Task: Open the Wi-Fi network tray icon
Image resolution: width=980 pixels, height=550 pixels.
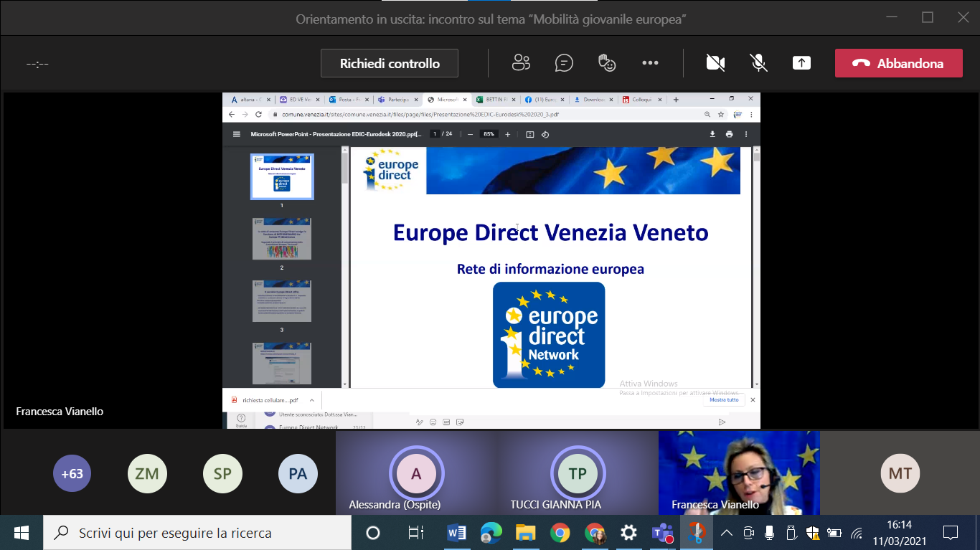Action: click(x=856, y=533)
